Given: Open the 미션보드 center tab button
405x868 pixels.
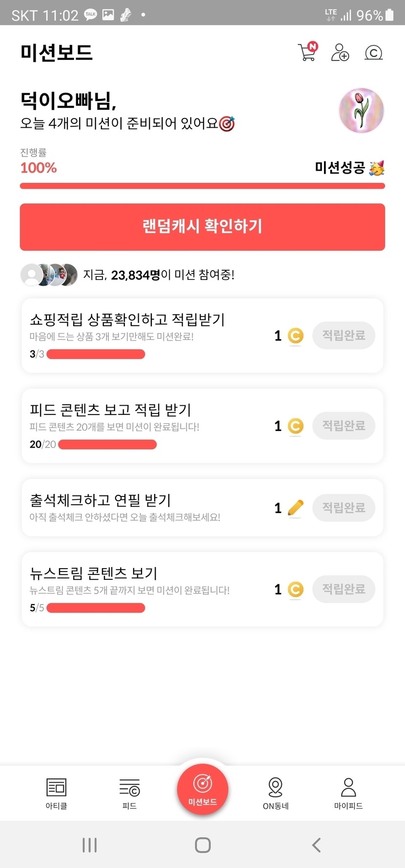Looking at the screenshot, I should click(202, 789).
